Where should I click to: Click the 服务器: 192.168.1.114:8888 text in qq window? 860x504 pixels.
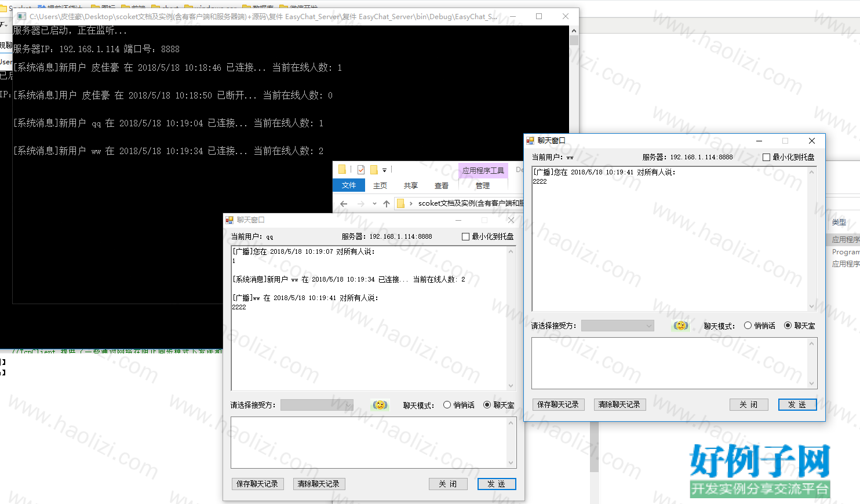click(x=387, y=236)
